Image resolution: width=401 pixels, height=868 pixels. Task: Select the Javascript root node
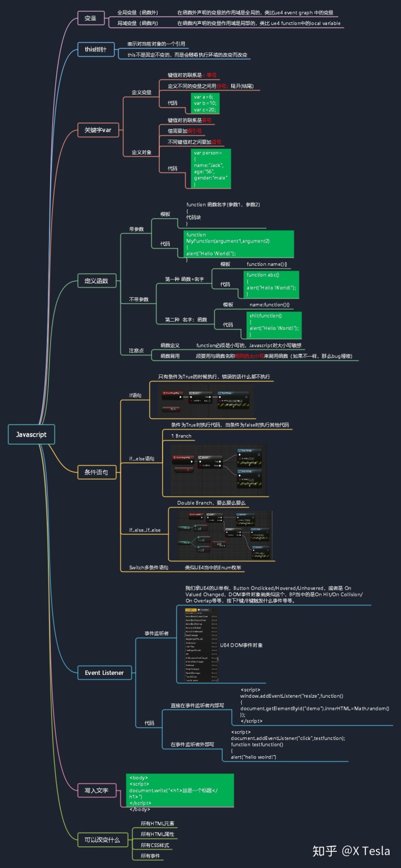tap(31, 435)
